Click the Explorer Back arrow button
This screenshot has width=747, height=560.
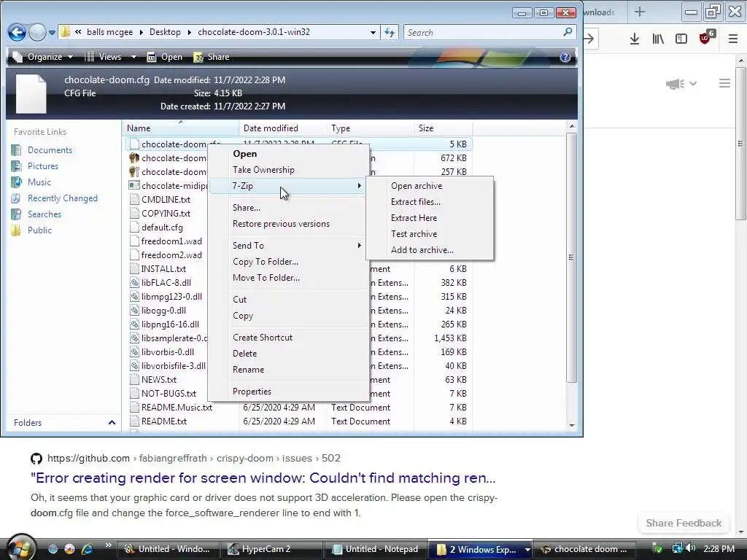18,32
